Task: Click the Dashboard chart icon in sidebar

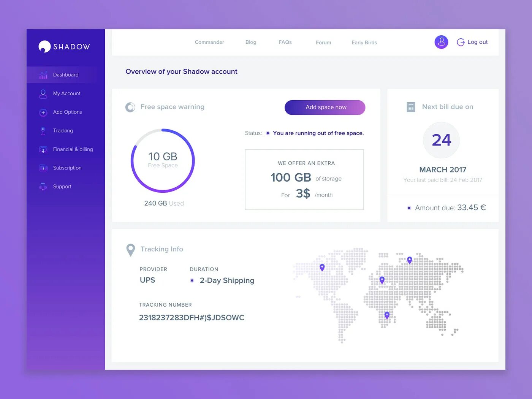Action: pyautogui.click(x=43, y=75)
